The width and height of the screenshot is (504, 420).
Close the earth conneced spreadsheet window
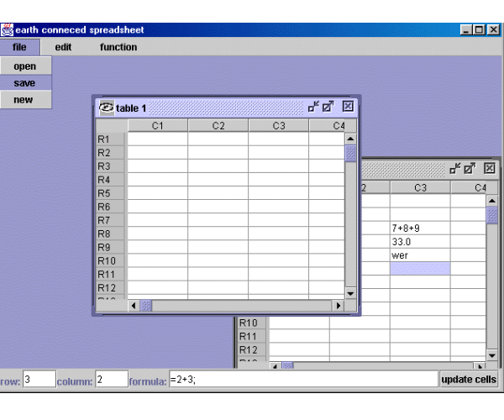pos(493,30)
